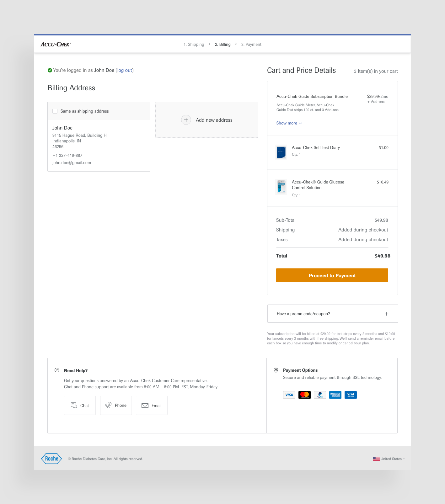The image size is (445, 504).
Task: Click the chevron between Billing and Payment steps
Action: [236, 44]
